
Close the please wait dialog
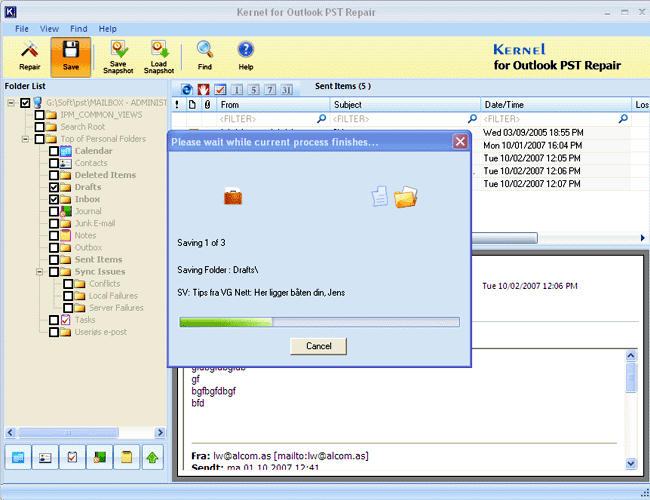[460, 142]
